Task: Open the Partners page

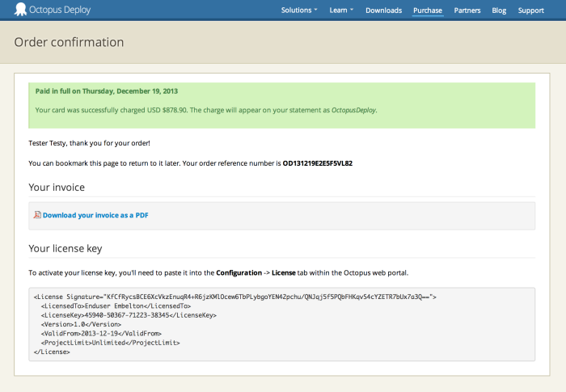Action: tap(467, 11)
